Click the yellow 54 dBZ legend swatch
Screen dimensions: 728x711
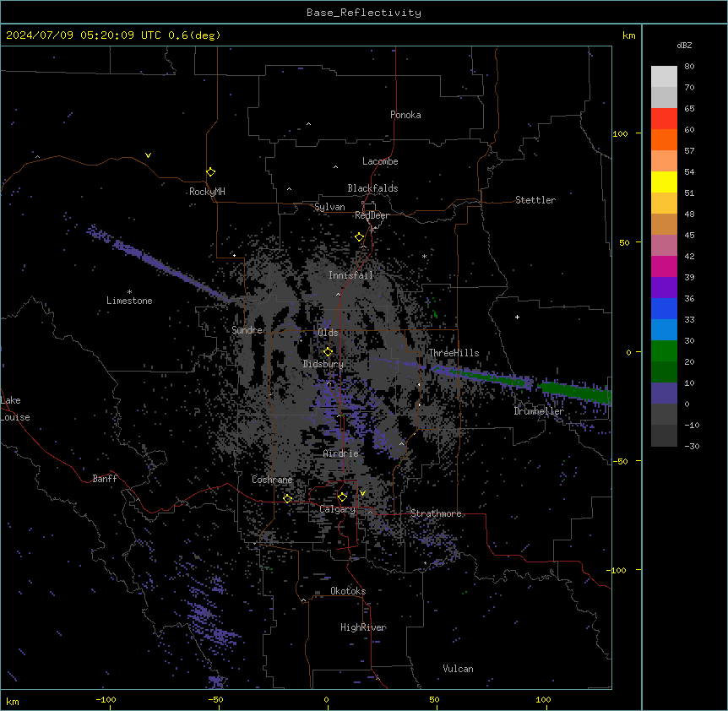[664, 182]
